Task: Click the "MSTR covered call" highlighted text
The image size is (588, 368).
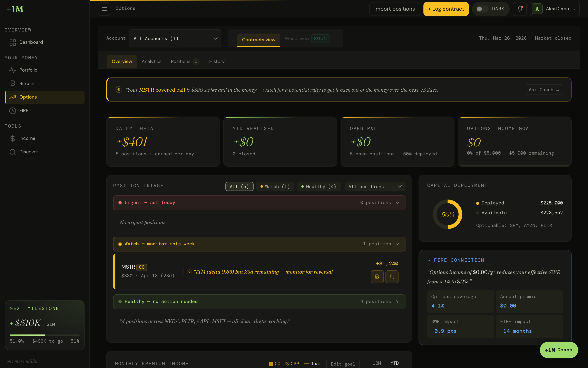Action: point(162,90)
